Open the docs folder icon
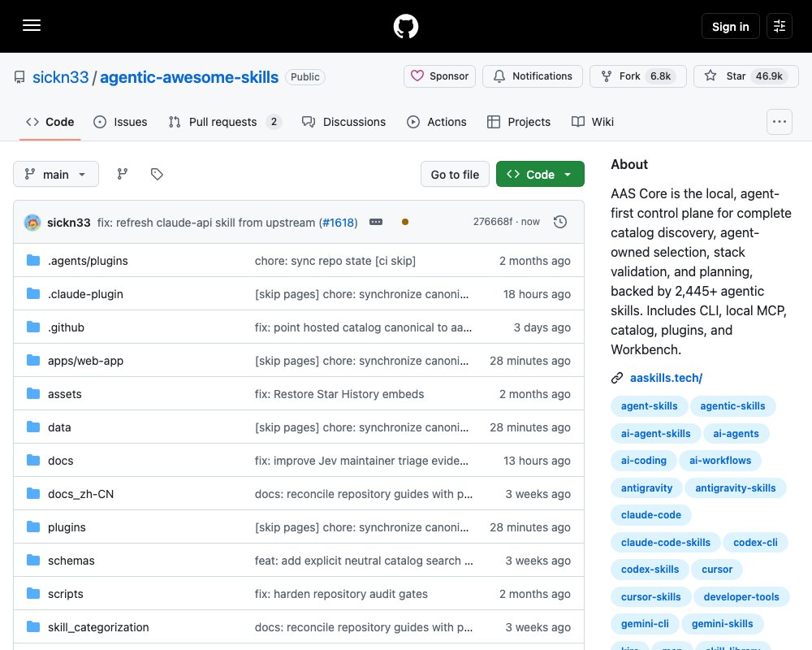Screen dimensions: 812x650 pos(33,461)
